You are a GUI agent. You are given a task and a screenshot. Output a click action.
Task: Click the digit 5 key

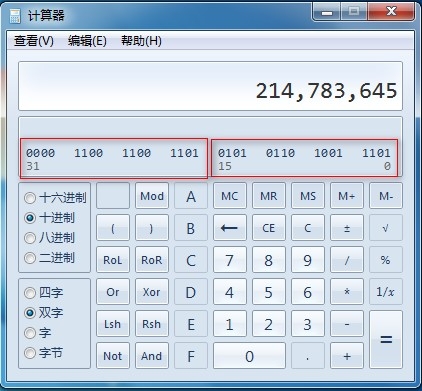point(269,292)
